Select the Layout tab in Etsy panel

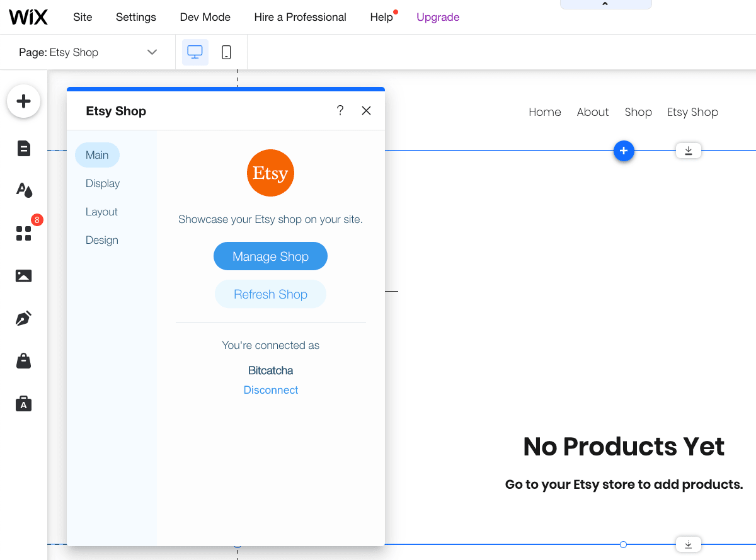tap(101, 212)
